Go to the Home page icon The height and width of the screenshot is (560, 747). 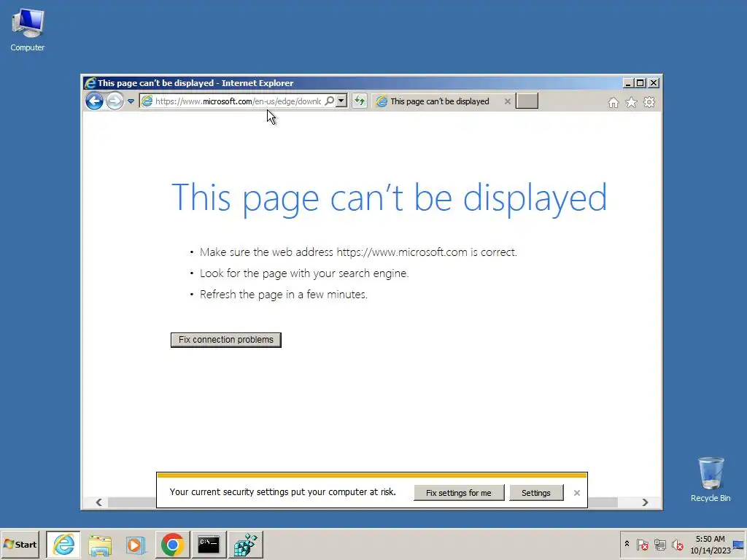tap(613, 102)
